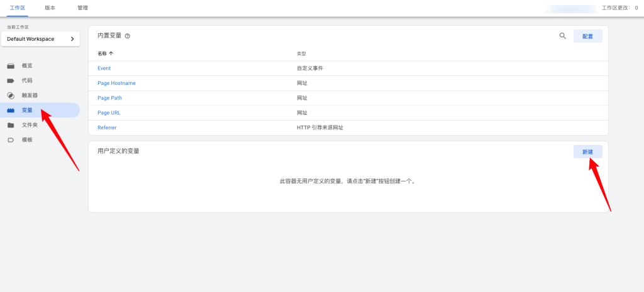Click the search icon in 内置变量 panel
The width and height of the screenshot is (644, 292).
point(563,36)
